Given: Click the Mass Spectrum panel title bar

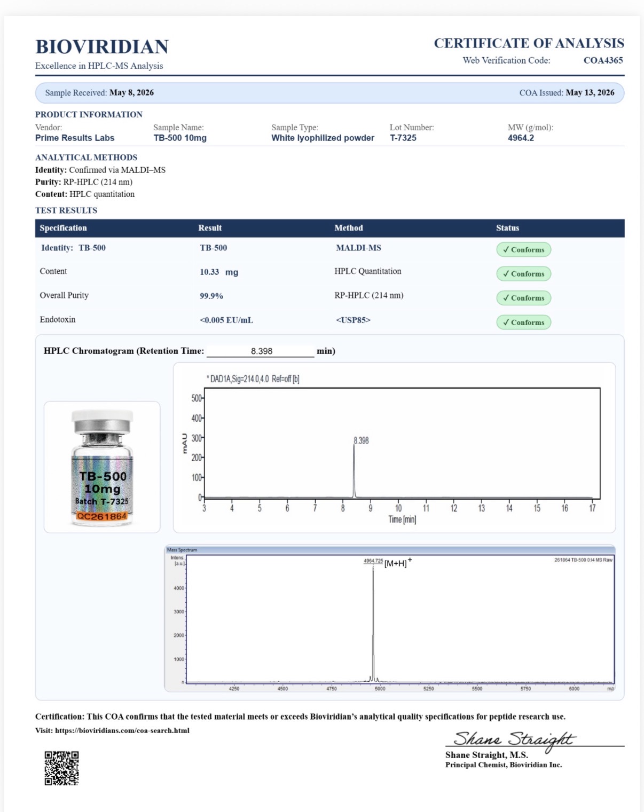Looking at the screenshot, I should click(390, 550).
